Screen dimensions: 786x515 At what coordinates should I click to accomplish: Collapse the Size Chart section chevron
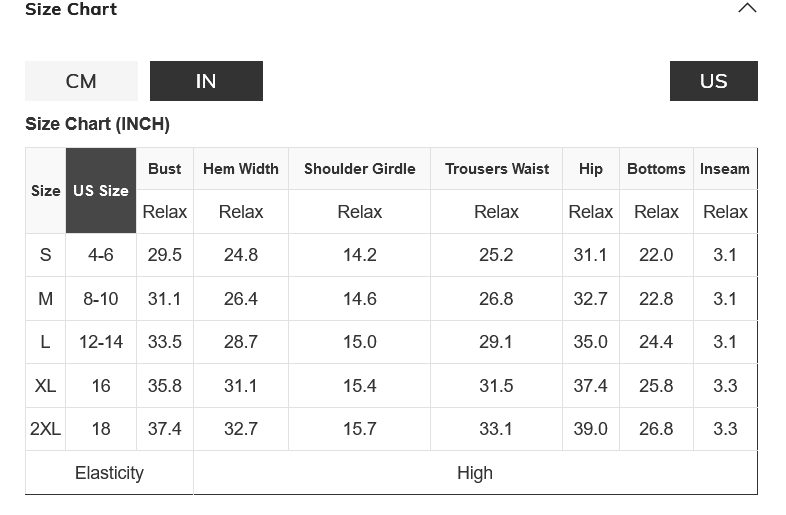tap(747, 9)
